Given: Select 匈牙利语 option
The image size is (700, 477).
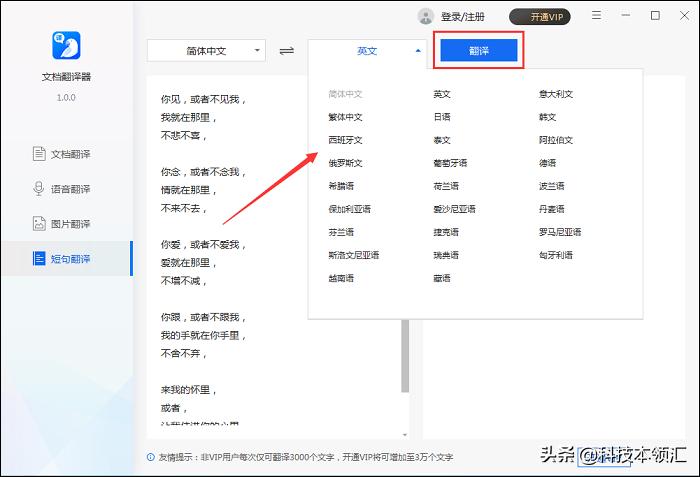Looking at the screenshot, I should [x=556, y=255].
